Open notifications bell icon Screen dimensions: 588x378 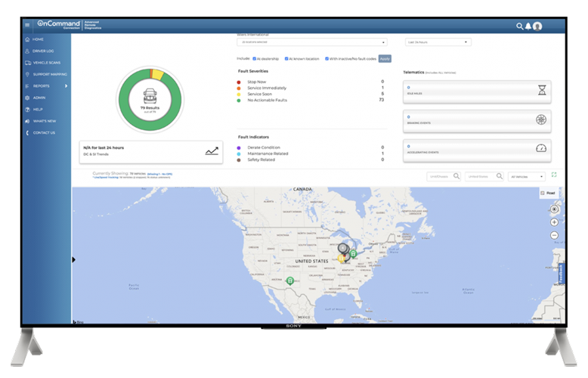(x=528, y=26)
